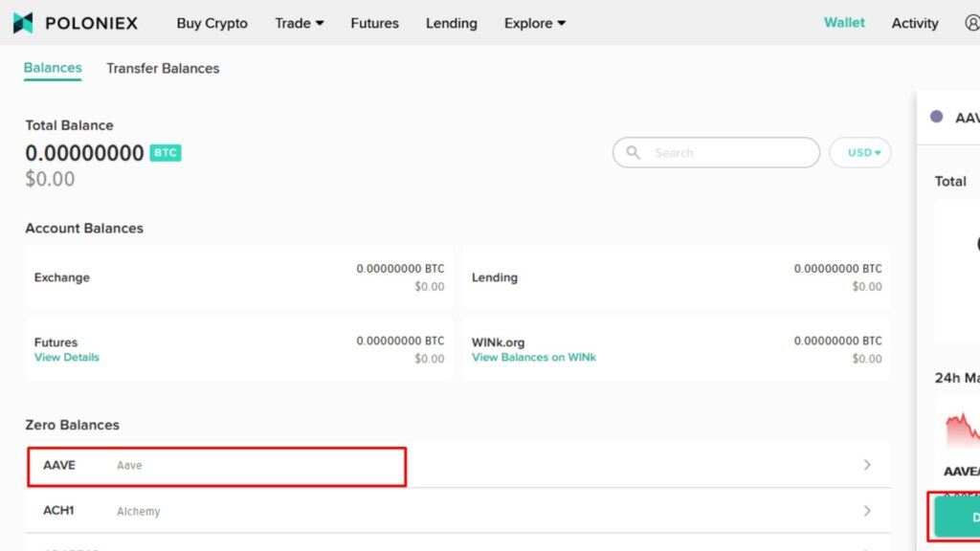Click the search magnifier icon
Image resolution: width=980 pixels, height=551 pixels.
[634, 152]
